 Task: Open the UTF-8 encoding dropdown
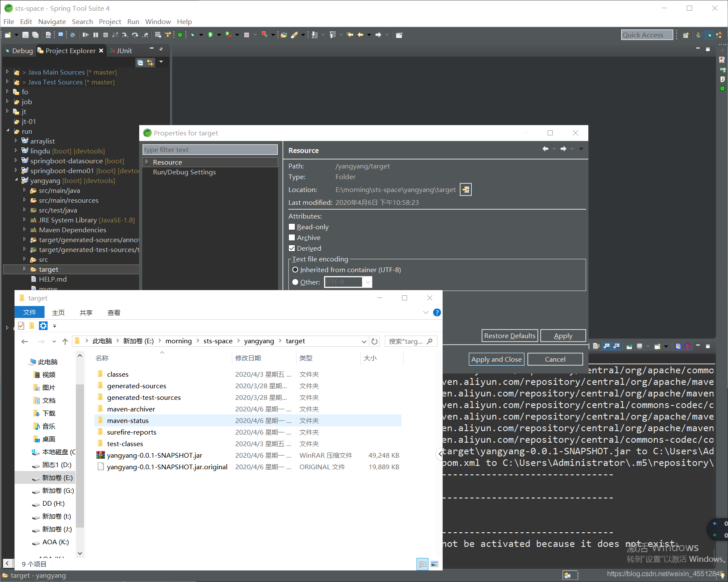pyautogui.click(x=367, y=282)
